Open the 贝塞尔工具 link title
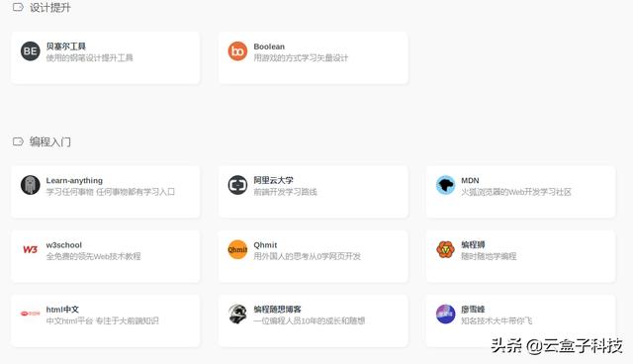 click(66, 46)
